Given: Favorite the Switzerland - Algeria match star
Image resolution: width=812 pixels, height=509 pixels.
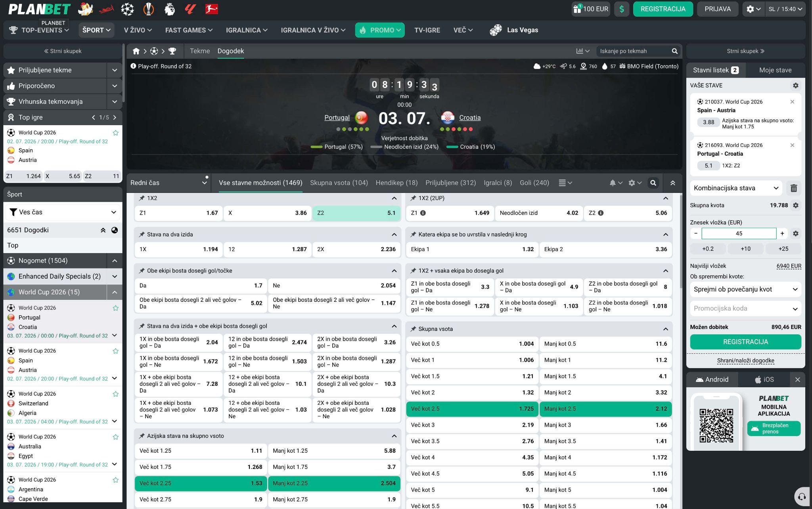Looking at the screenshot, I should (115, 394).
